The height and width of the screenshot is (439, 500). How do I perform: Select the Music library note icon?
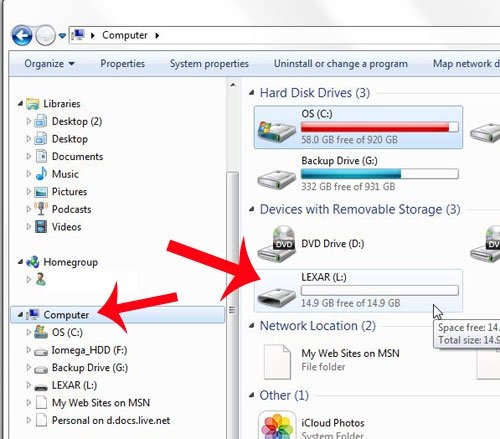point(41,174)
